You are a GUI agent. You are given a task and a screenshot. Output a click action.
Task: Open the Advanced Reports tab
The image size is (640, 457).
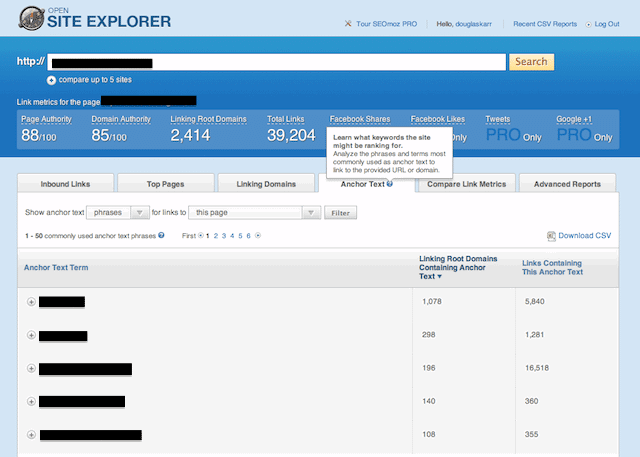(567, 184)
